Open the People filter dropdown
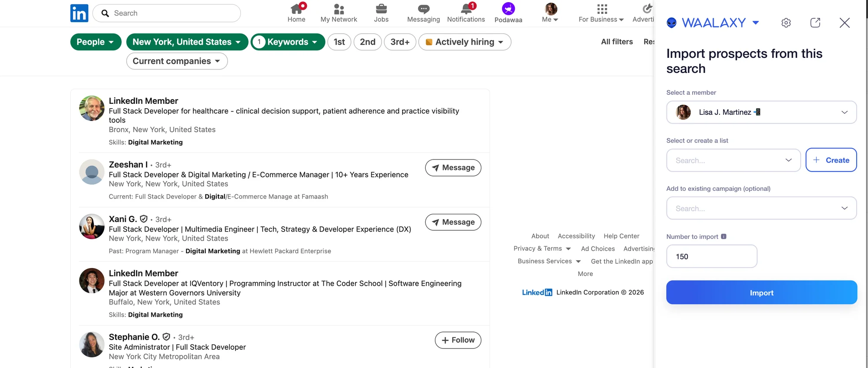Image resolution: width=868 pixels, height=368 pixels. pos(95,42)
